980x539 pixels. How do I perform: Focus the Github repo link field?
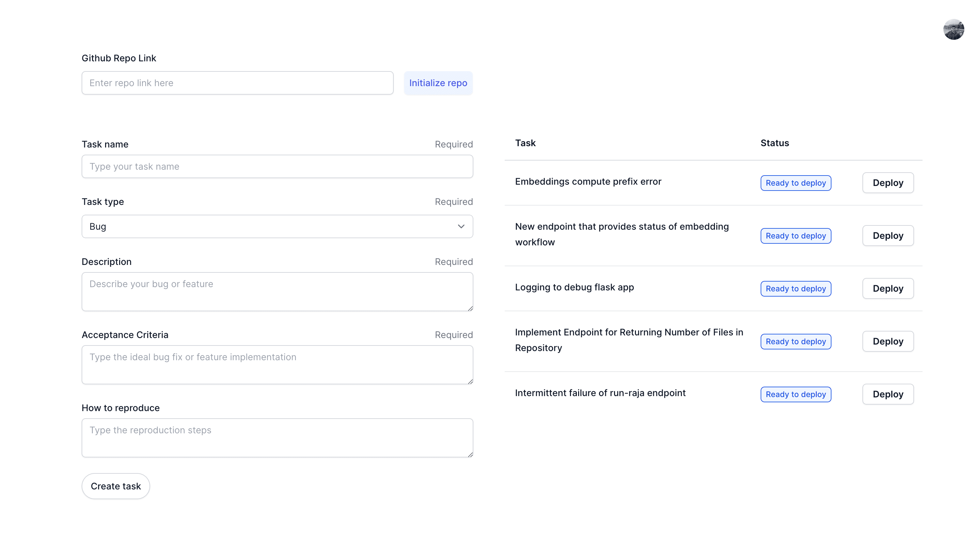click(237, 83)
